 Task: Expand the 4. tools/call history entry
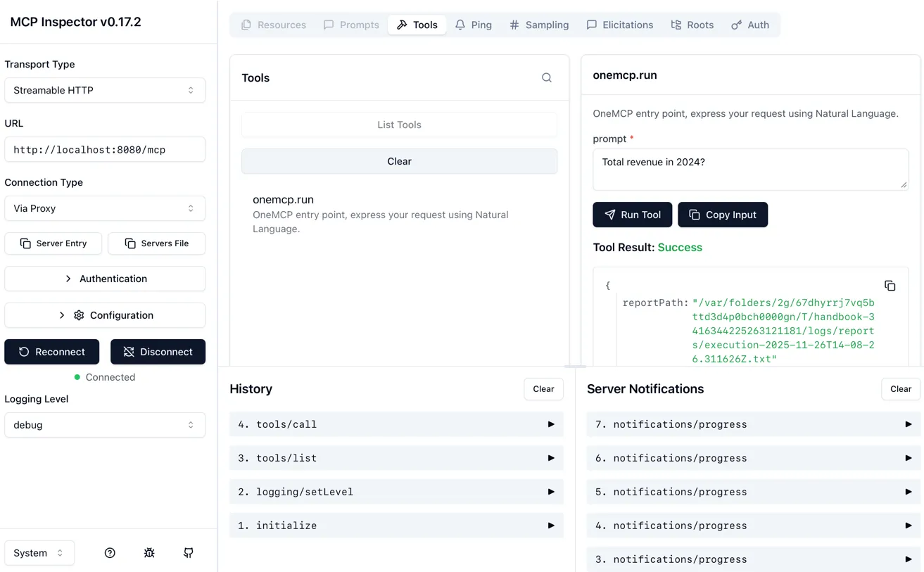396,424
